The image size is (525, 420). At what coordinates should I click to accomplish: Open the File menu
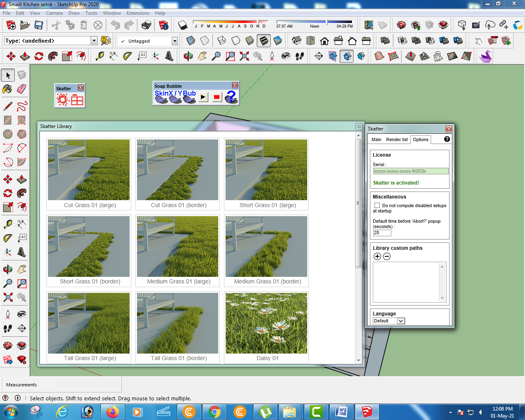pyautogui.click(x=7, y=13)
